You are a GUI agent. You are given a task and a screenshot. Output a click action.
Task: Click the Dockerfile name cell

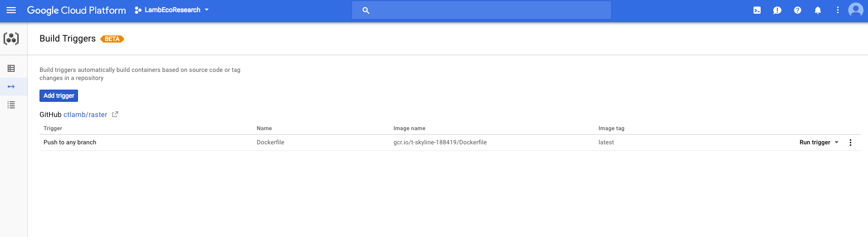coord(270,142)
